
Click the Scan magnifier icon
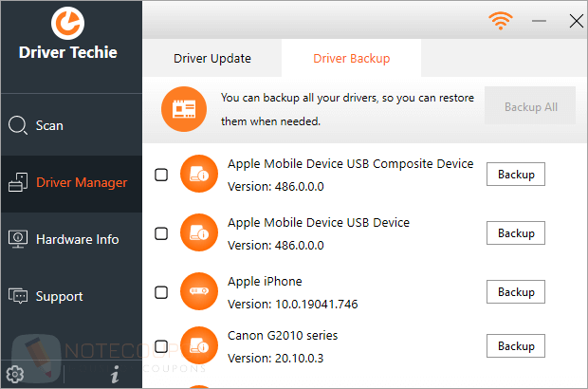point(18,125)
